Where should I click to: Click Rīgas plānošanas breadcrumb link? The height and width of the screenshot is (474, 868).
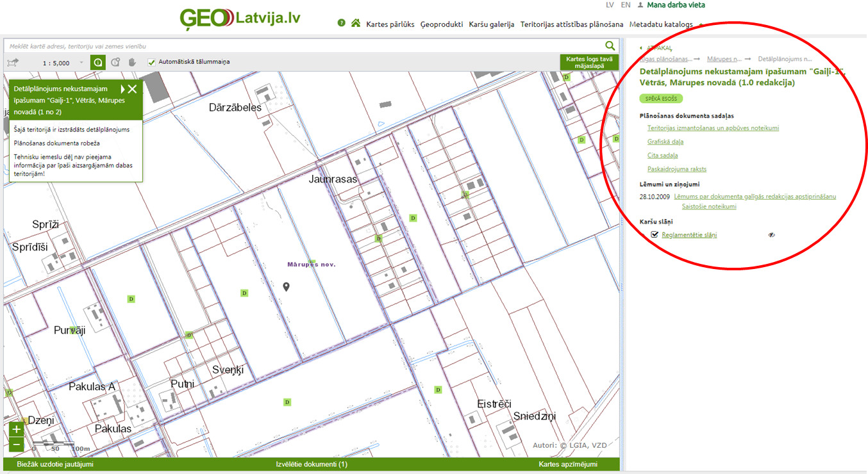(665, 58)
